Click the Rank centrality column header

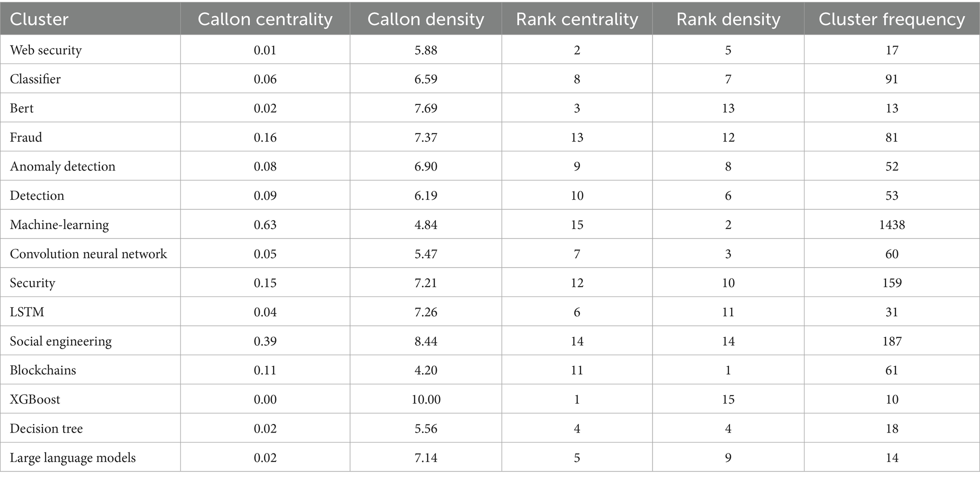click(577, 19)
